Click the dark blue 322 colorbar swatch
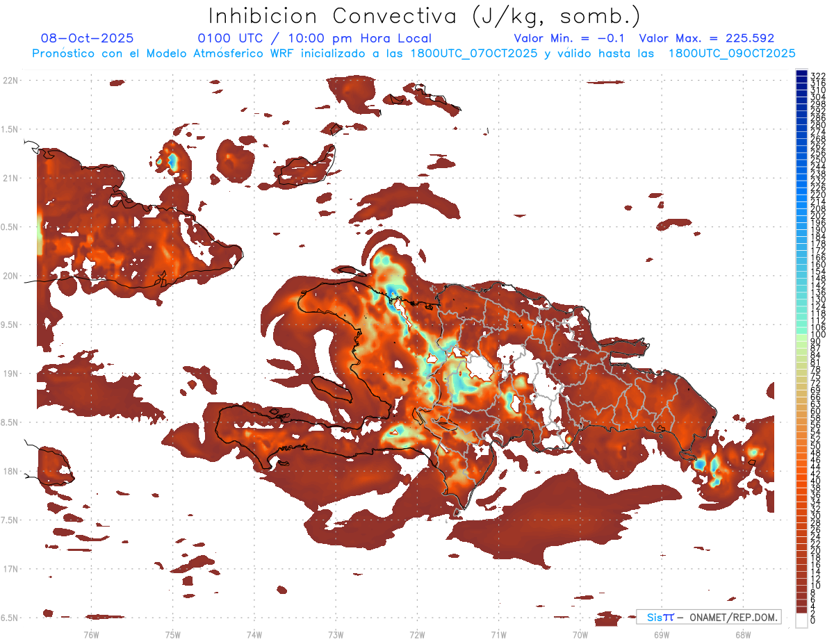This screenshot has height=644, width=834. (801, 75)
